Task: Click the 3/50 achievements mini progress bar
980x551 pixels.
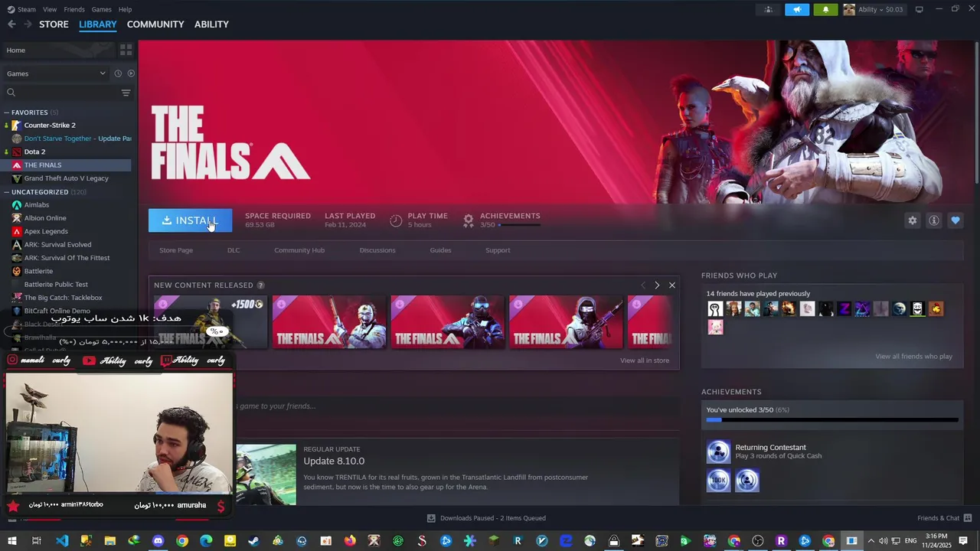Action: pos(520,225)
